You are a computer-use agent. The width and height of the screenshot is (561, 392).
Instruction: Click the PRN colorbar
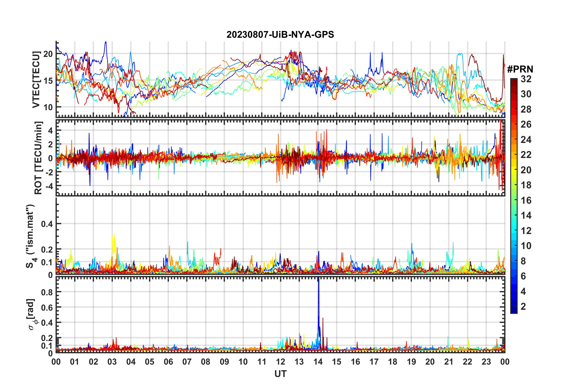tap(514, 196)
